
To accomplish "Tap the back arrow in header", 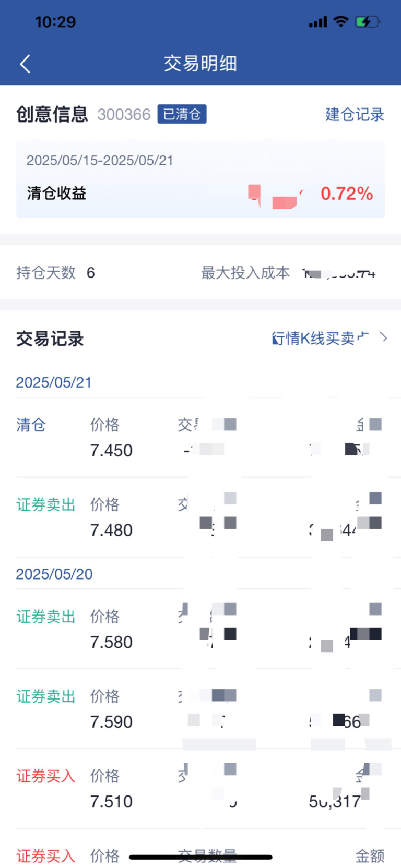I will point(25,64).
